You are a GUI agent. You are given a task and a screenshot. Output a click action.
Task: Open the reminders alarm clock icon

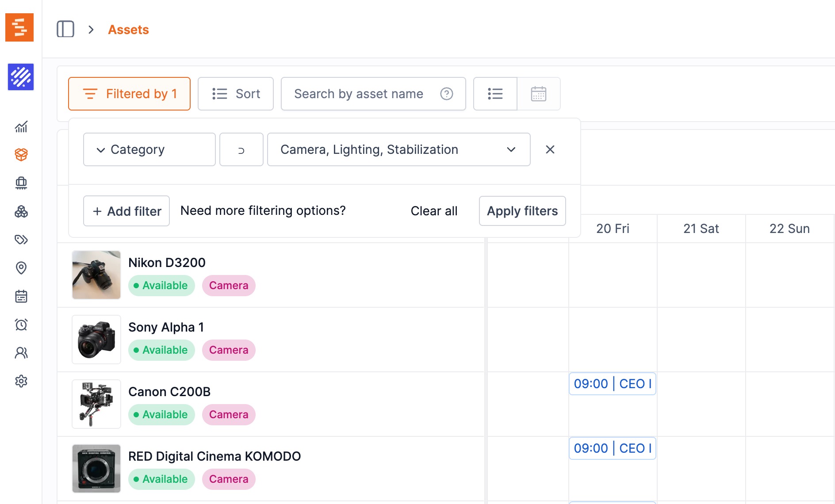pos(21,325)
